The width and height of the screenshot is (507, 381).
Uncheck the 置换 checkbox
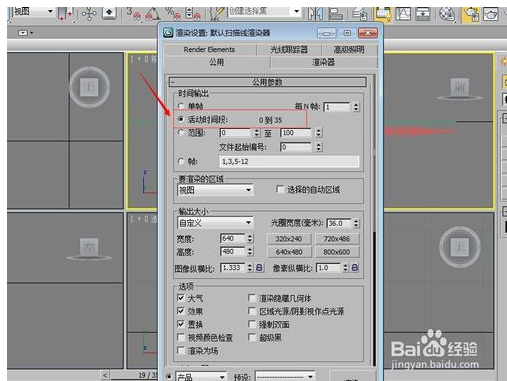[181, 324]
